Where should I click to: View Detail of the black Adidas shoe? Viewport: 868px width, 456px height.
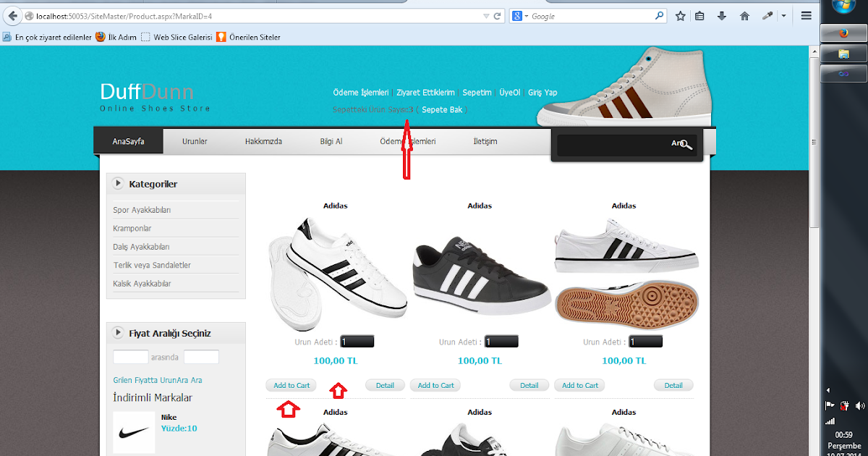tap(529, 386)
